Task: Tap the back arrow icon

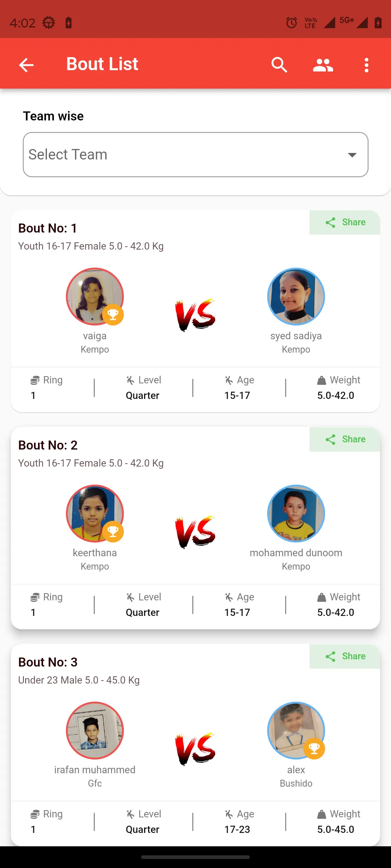Action: coord(26,65)
